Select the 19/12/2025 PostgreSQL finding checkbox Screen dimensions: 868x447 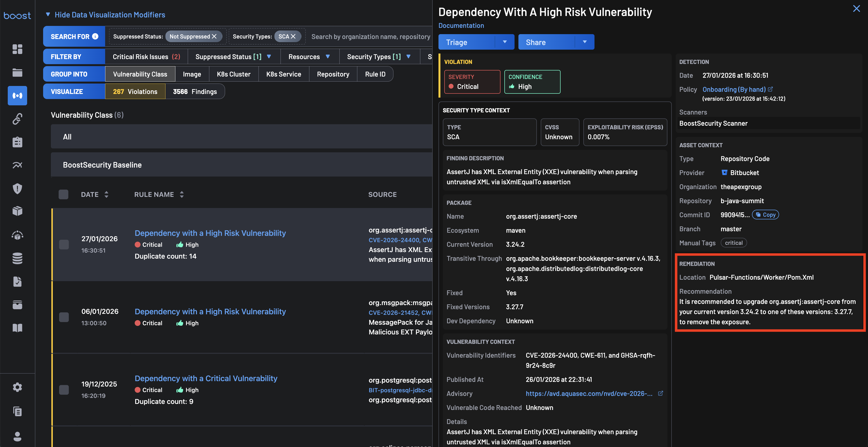point(64,390)
